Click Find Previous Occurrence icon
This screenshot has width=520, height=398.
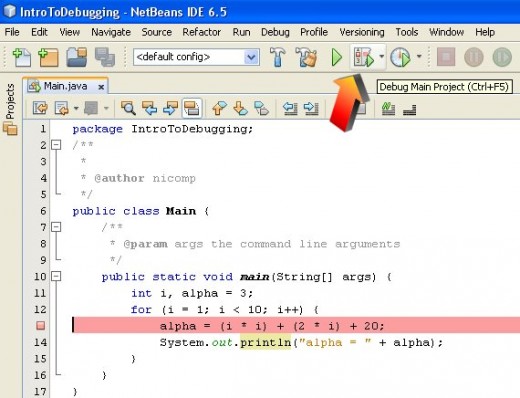pos(149,108)
